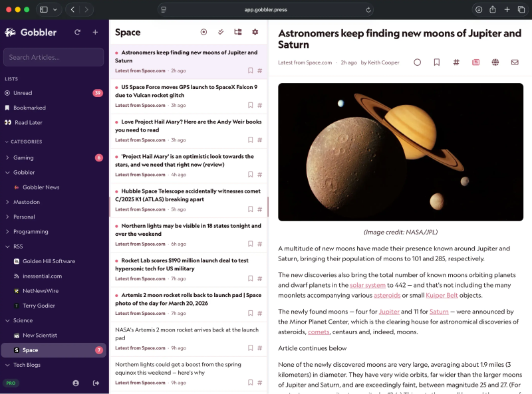Tag the Northern lights spring equinox article
Viewport: 532px width, 394px height.
pyautogui.click(x=260, y=383)
